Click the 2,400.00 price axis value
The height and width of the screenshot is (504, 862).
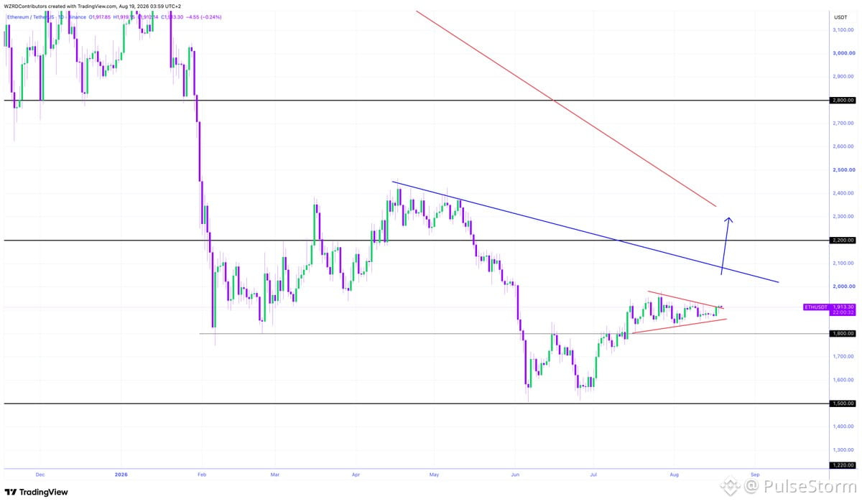(843, 193)
